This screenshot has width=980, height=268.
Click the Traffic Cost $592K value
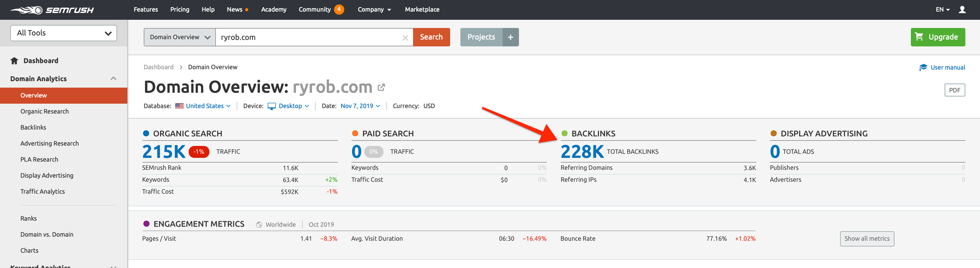[289, 192]
